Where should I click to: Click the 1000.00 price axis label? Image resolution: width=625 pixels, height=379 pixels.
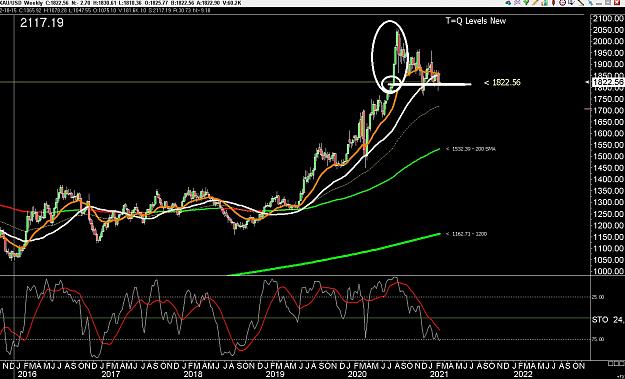pos(608,271)
